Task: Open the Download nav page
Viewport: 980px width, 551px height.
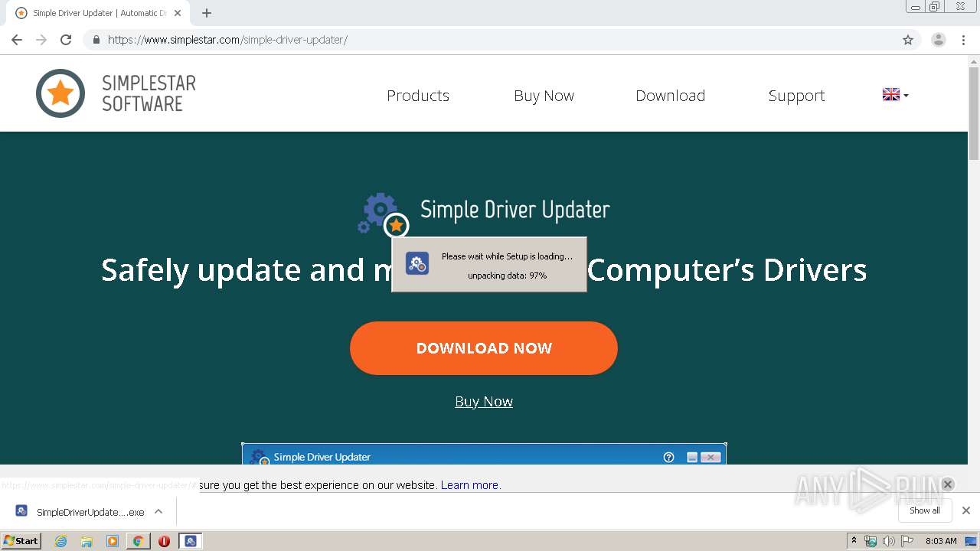Action: pos(671,96)
